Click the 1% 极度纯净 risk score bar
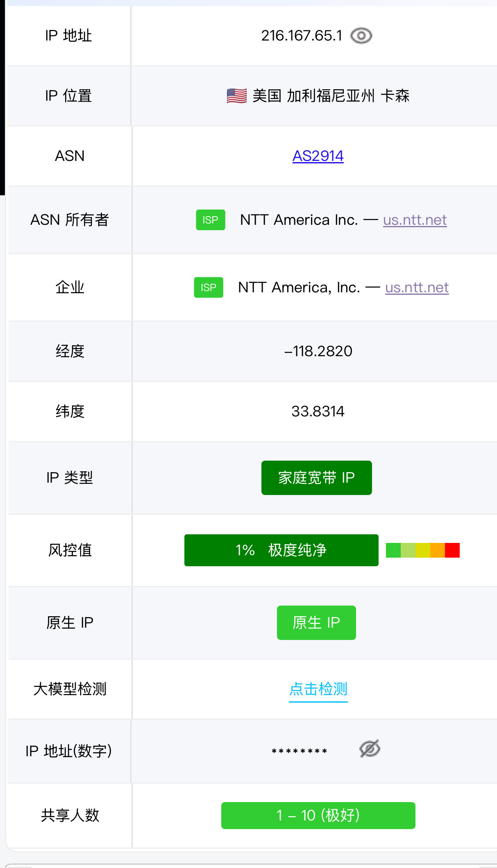This screenshot has height=868, width=497. pyautogui.click(x=281, y=550)
